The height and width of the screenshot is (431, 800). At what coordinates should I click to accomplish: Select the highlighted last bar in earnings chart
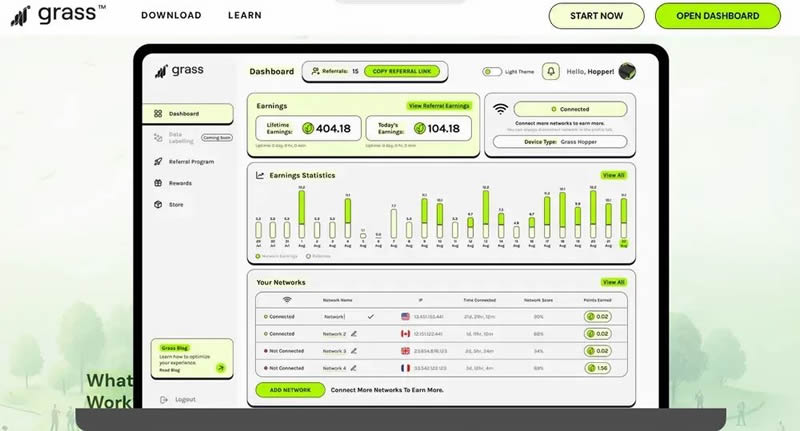point(623,218)
